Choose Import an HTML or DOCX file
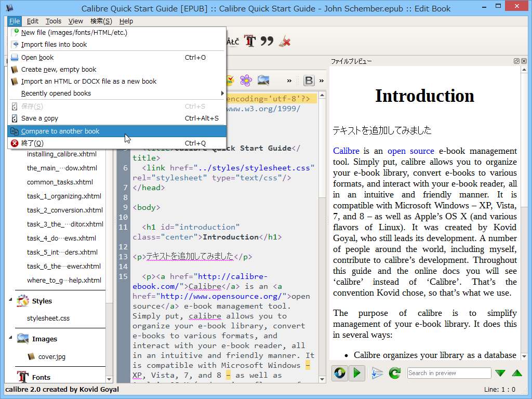This screenshot has height=399, width=532. pyautogui.click(x=117, y=82)
